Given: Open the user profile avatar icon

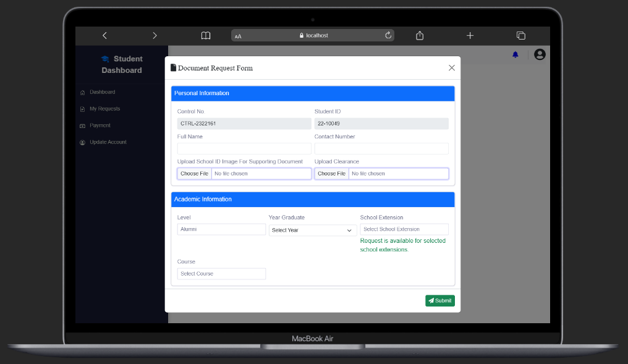Looking at the screenshot, I should tap(540, 55).
